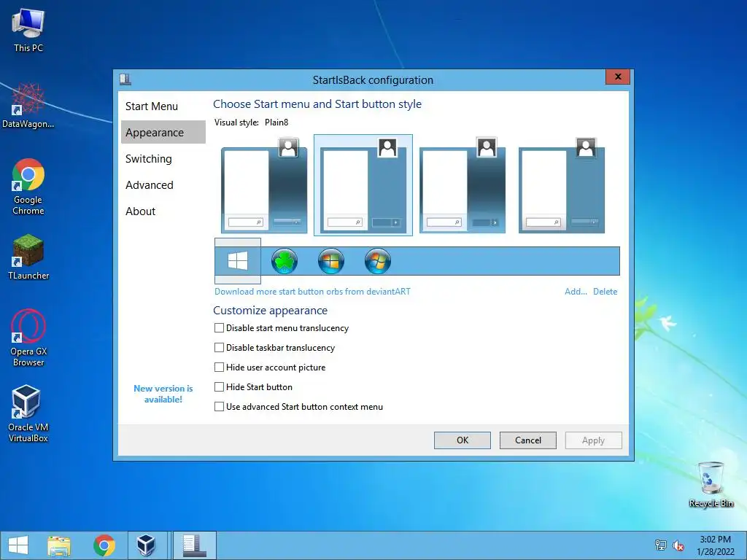Image resolution: width=747 pixels, height=560 pixels.
Task: Open VirtualBox from the taskbar
Action: tap(146, 545)
